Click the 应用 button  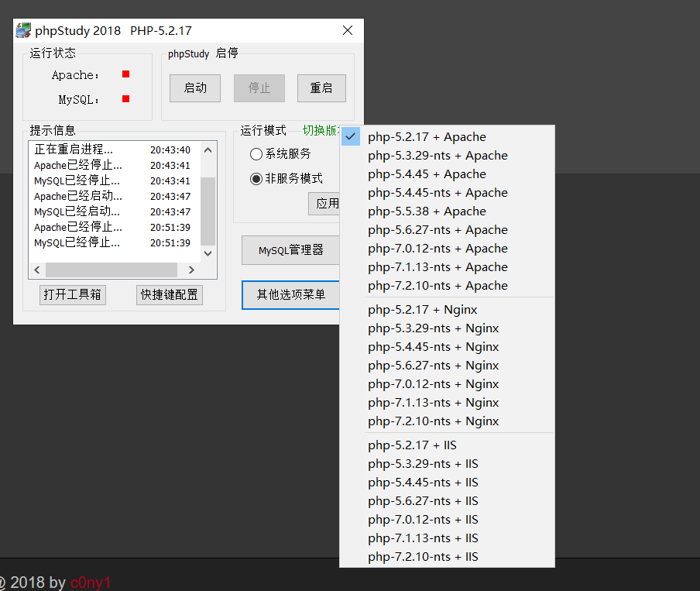coord(324,204)
